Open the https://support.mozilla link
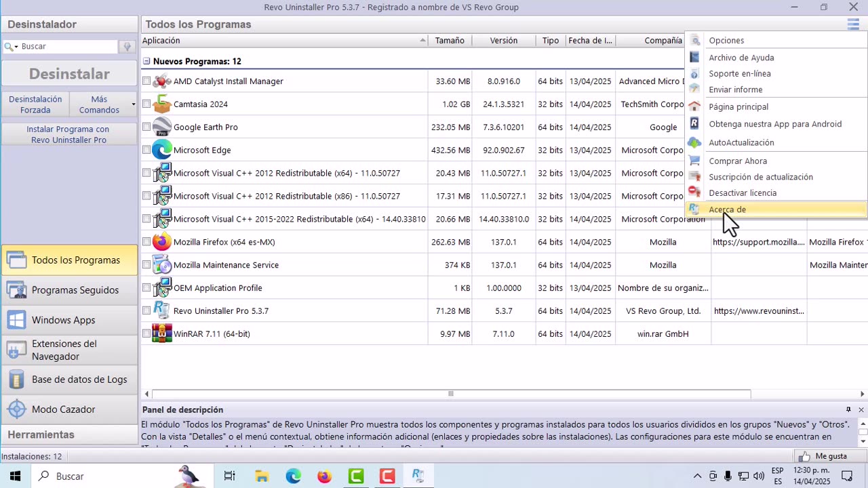Screen dimensions: 868x488 (x=758, y=242)
